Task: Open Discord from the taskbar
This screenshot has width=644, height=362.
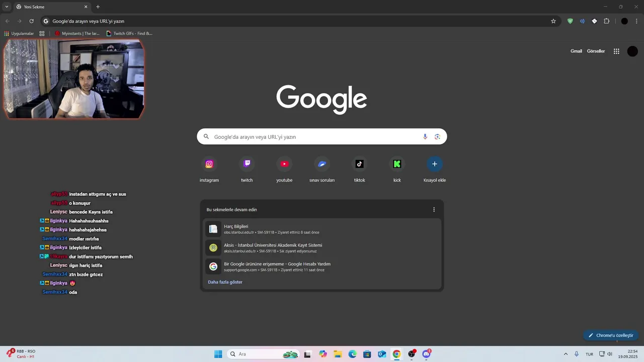Action: click(x=427, y=354)
